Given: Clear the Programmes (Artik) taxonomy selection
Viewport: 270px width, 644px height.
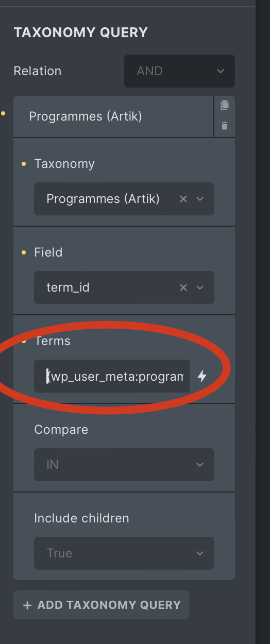Looking at the screenshot, I should 183,199.
